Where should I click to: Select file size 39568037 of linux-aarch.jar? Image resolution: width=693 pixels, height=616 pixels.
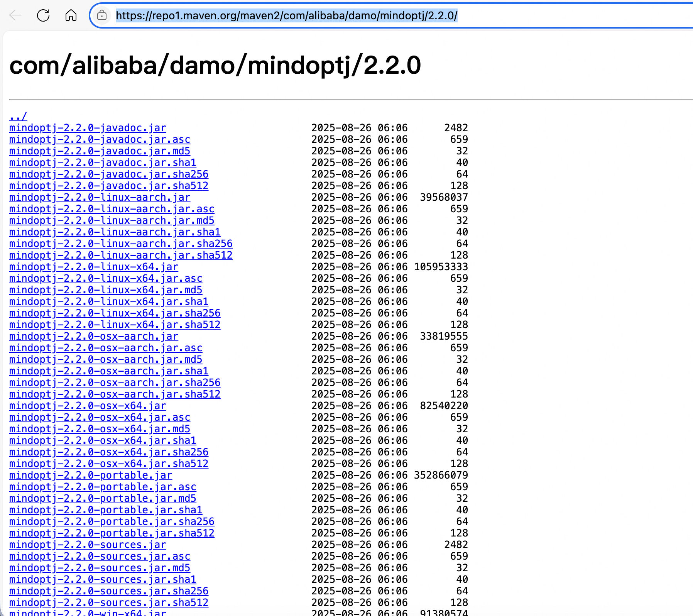tap(444, 197)
